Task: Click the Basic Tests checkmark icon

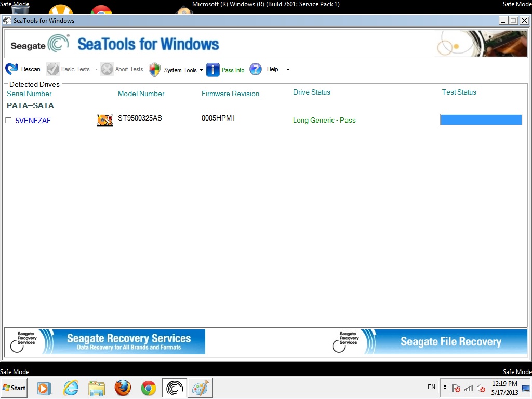Action: pos(52,69)
